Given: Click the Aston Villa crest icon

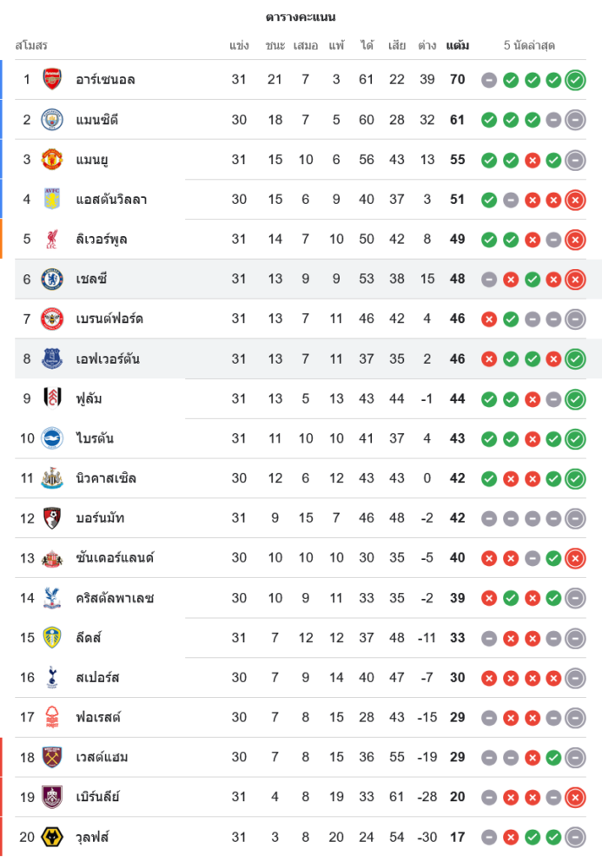Looking at the screenshot, I should click(x=52, y=200).
